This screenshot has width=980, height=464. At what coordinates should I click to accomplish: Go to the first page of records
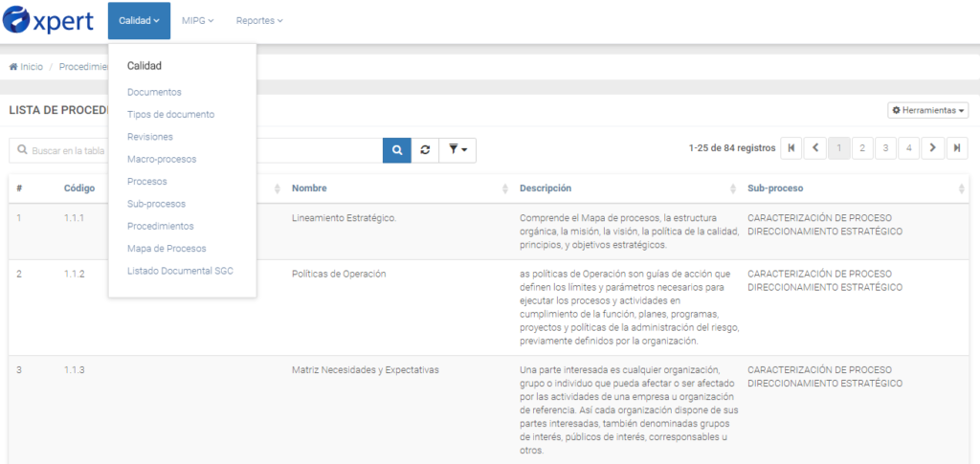791,148
